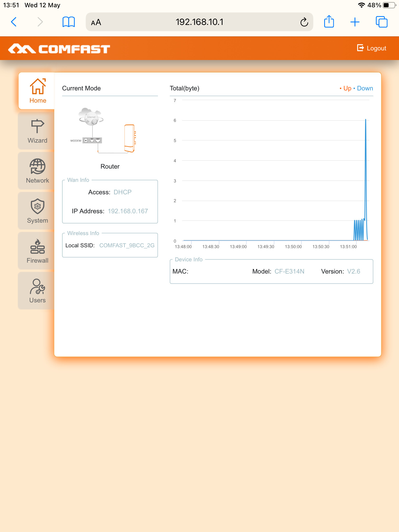The height and width of the screenshot is (532, 399).
Task: Click the address bar showing 192.168.10.1
Action: tap(199, 22)
